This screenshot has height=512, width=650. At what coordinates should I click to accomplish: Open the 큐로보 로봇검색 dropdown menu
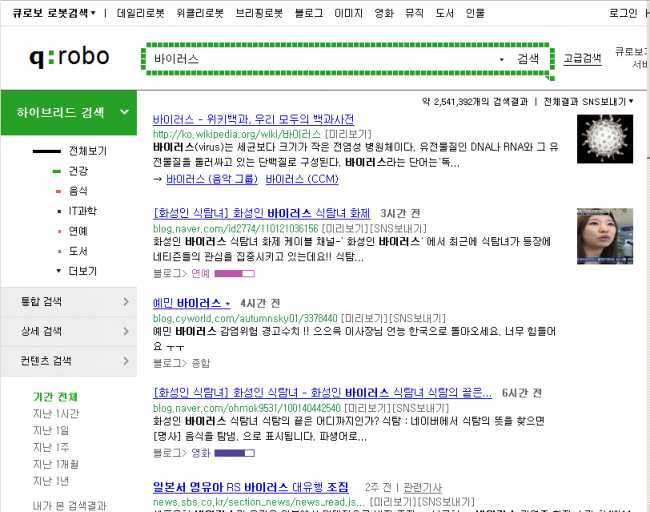click(54, 13)
